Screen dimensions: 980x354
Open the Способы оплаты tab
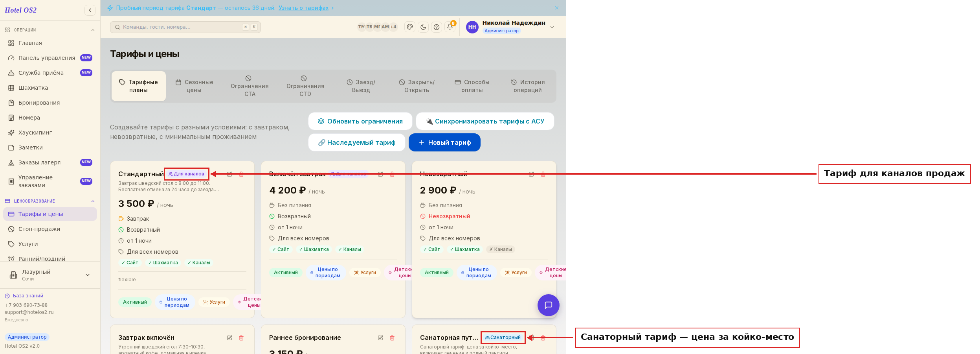pos(472,86)
